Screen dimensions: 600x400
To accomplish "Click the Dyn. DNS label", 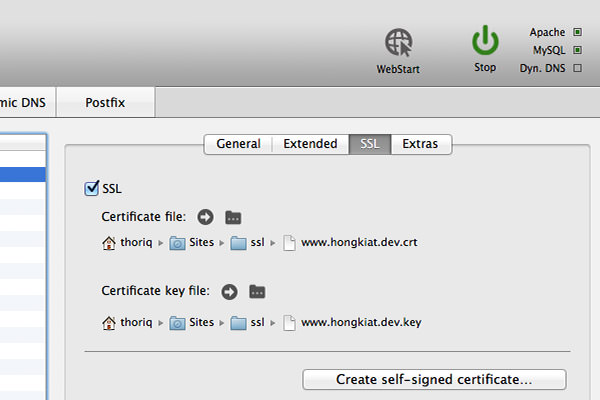I will [x=542, y=68].
